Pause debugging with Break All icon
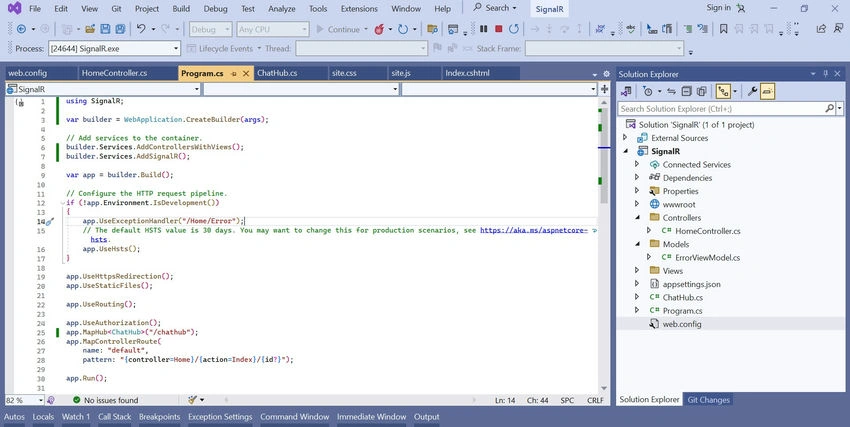The height and width of the screenshot is (427, 850). 484,29
